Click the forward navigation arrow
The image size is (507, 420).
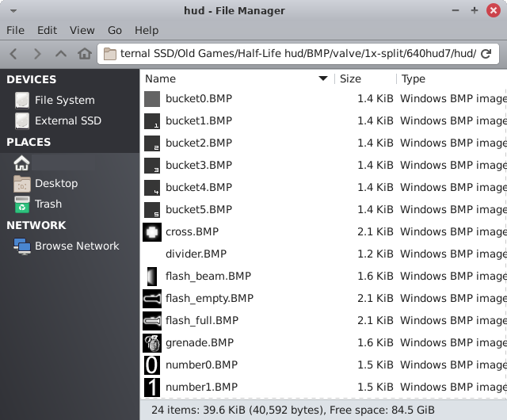pos(36,54)
